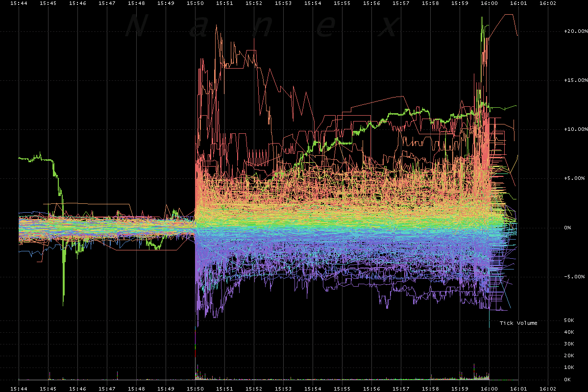This screenshot has width=588, height=392.
Task: Click the 15:50 label on top time axis
Action: coord(195,3)
